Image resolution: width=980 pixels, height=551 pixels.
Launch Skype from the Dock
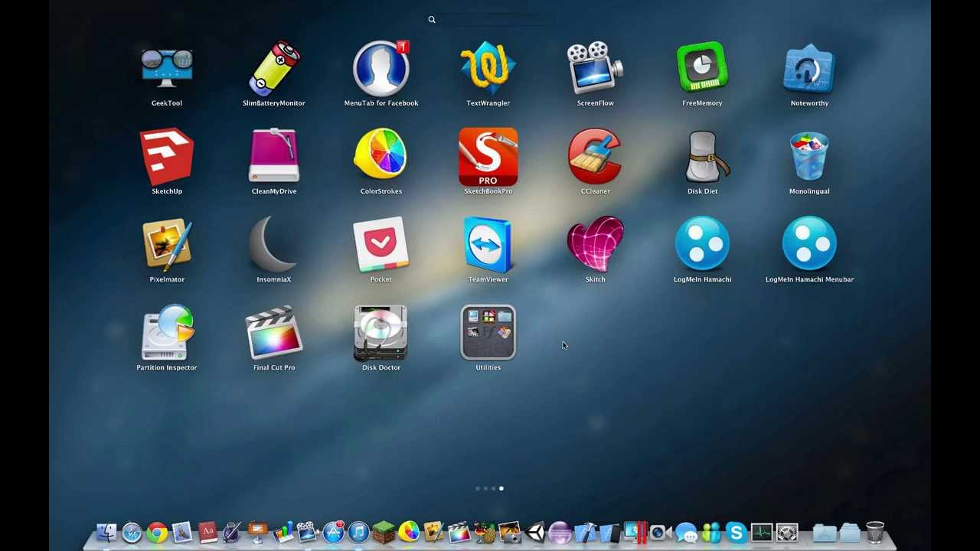[736, 532]
